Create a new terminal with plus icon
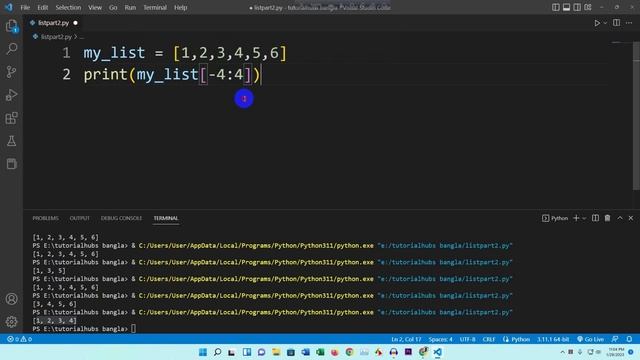Image resolution: width=640 pixels, height=360 pixels. click(x=576, y=218)
